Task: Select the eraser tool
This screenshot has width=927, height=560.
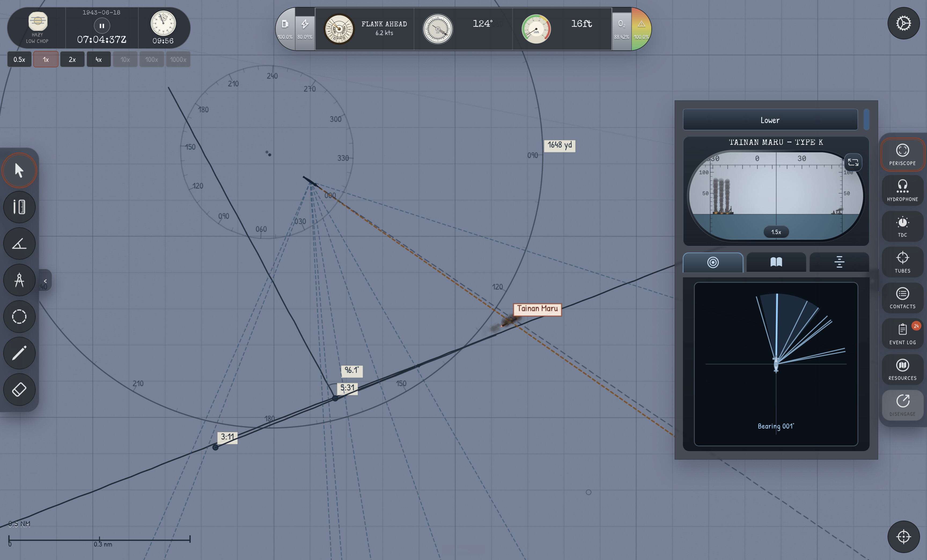Action: coord(19,389)
